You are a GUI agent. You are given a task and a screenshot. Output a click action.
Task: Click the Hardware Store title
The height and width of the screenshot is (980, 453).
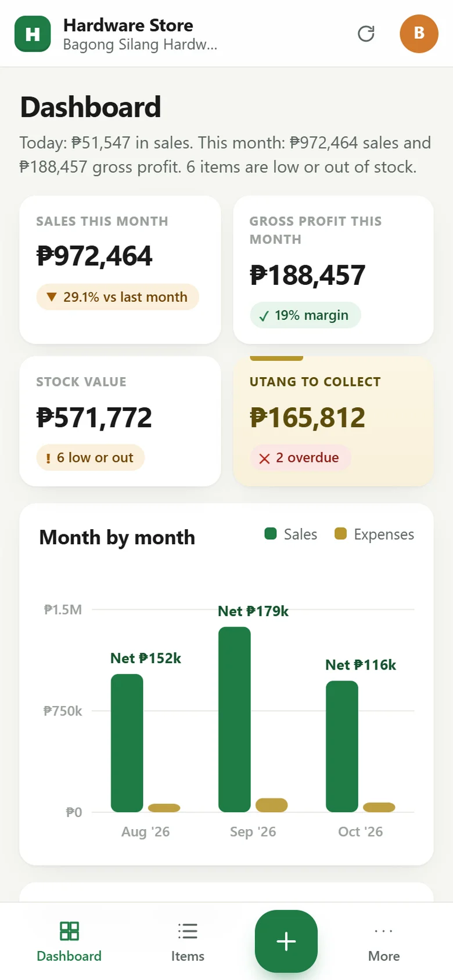point(128,26)
